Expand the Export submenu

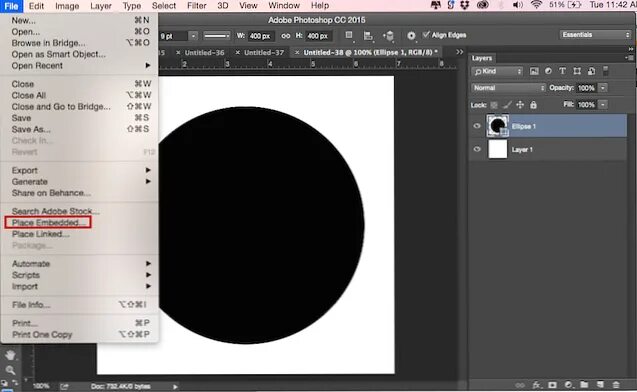point(80,170)
